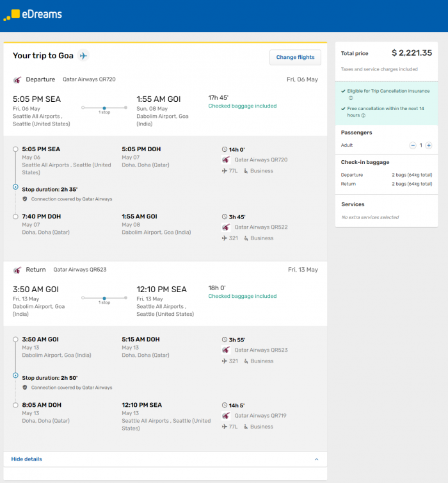Click timeline stop marker at 2h 50' layover
The width and height of the screenshot is (448, 483).
(x=15, y=375)
